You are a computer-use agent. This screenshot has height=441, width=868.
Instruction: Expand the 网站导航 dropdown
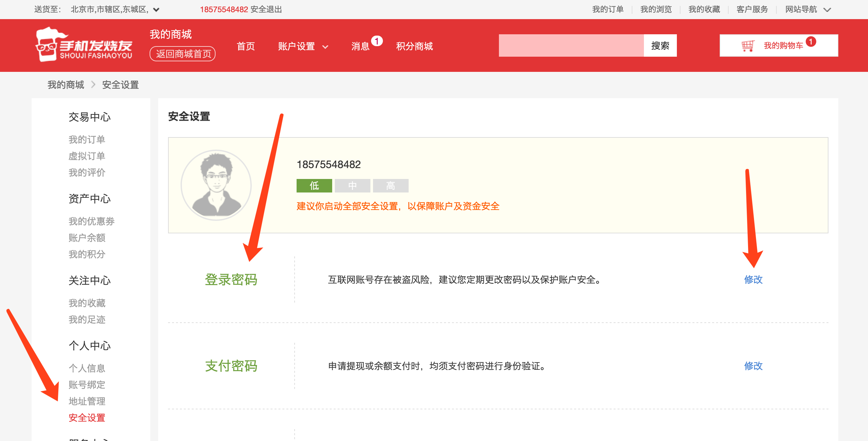(x=827, y=10)
